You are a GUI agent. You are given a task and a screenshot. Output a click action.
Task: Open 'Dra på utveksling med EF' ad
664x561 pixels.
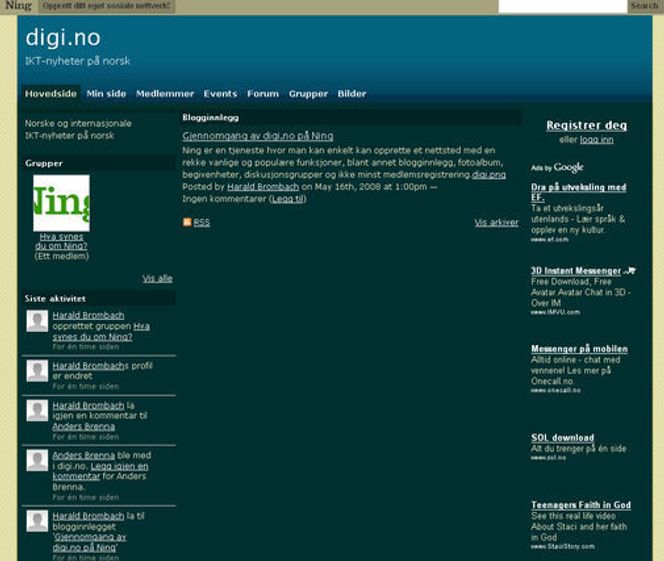click(578, 192)
